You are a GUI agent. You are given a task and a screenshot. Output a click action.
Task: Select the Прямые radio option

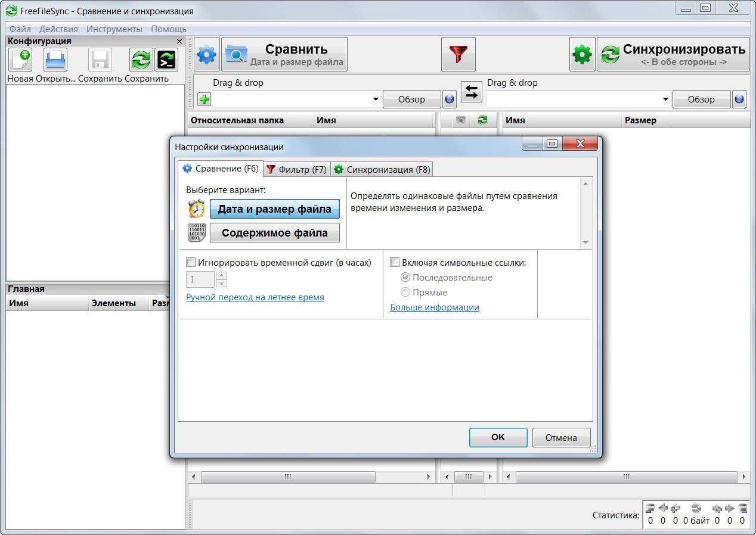[x=405, y=293]
